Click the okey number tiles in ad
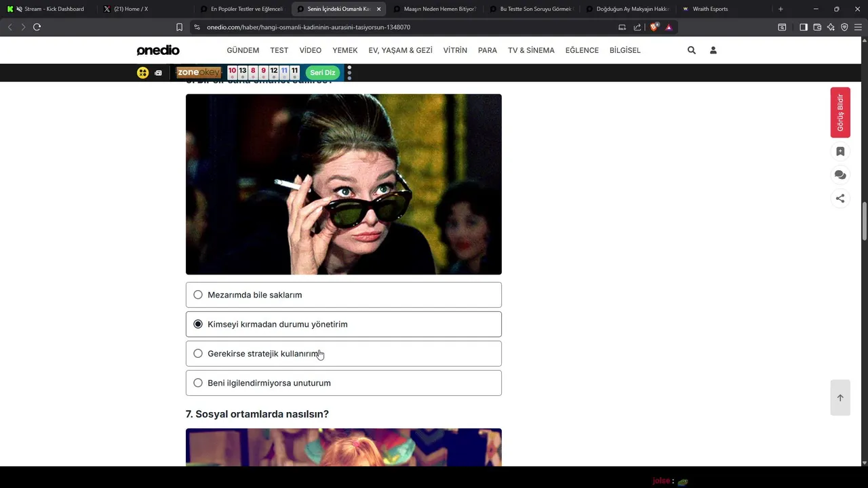The image size is (868, 488). (x=263, y=73)
